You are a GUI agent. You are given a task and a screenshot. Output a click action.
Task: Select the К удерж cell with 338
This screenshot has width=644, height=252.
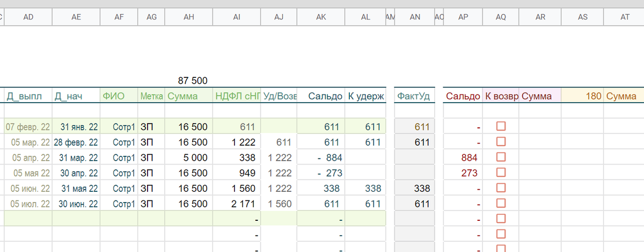(365, 189)
